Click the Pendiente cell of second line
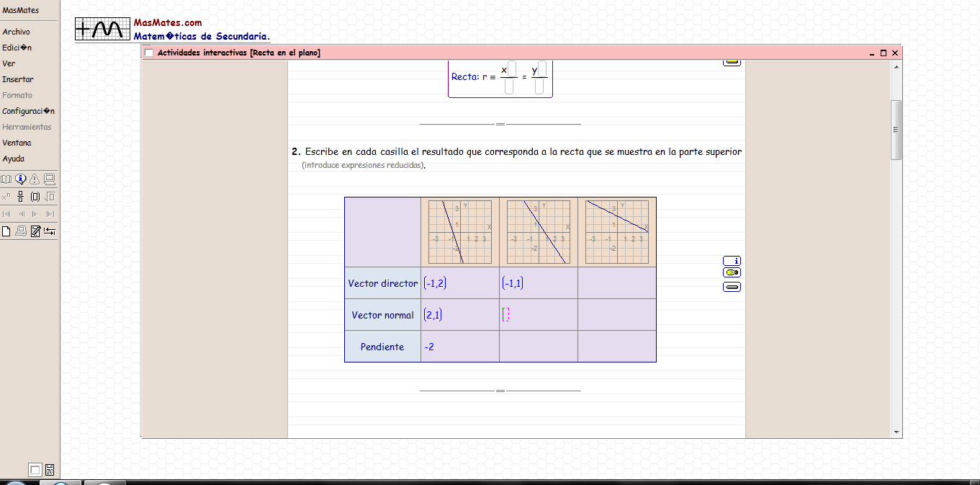Viewport: 980px width, 485px height. point(538,347)
